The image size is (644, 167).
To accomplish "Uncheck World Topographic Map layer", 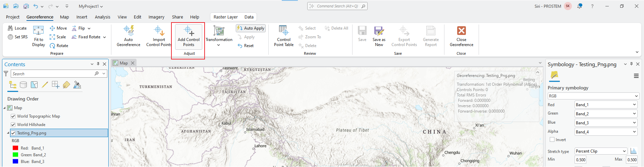I will point(13,116).
